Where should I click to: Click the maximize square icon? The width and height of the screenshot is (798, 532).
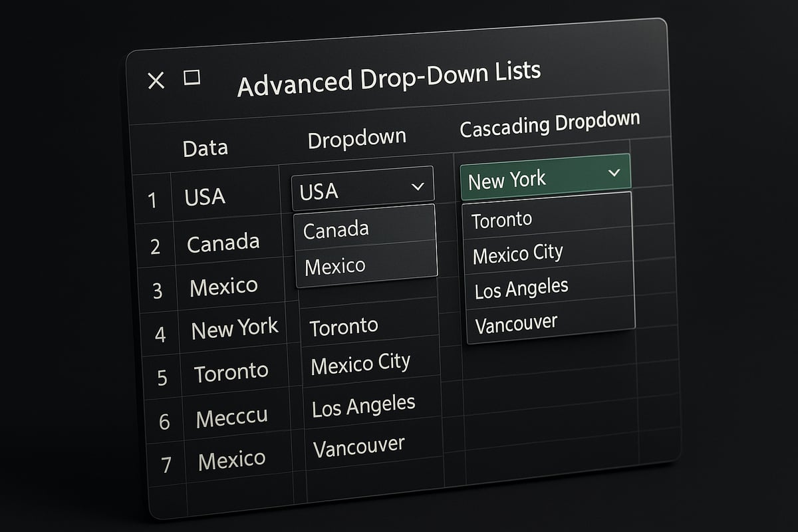point(193,78)
